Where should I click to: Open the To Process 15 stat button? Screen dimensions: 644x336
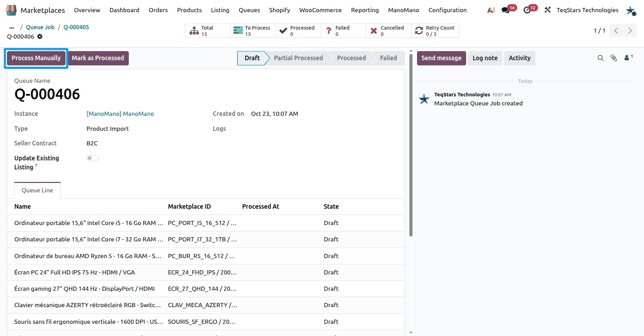[253, 31]
